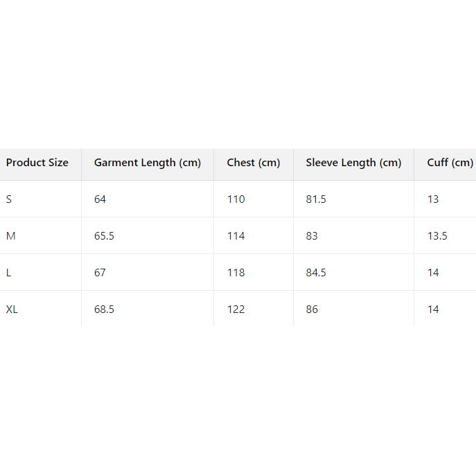Select the XL size row label

(12, 310)
